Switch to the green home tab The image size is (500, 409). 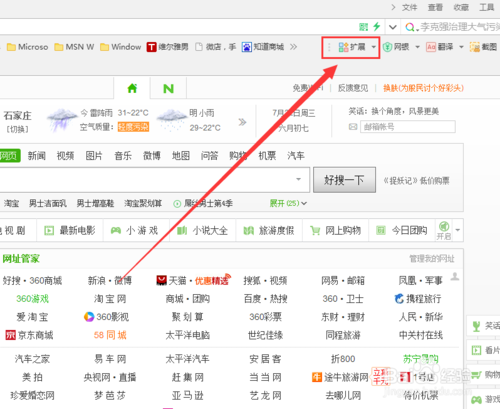point(132,88)
